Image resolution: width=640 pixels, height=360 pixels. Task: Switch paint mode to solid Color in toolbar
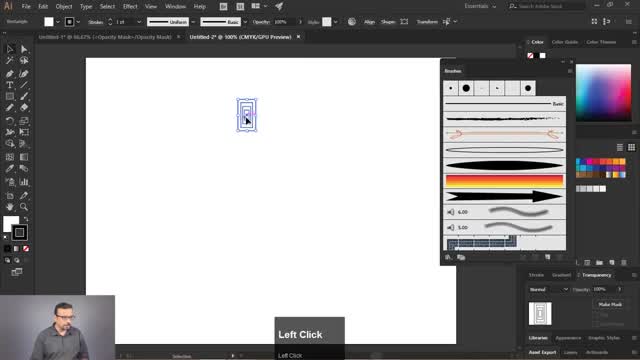[7, 249]
